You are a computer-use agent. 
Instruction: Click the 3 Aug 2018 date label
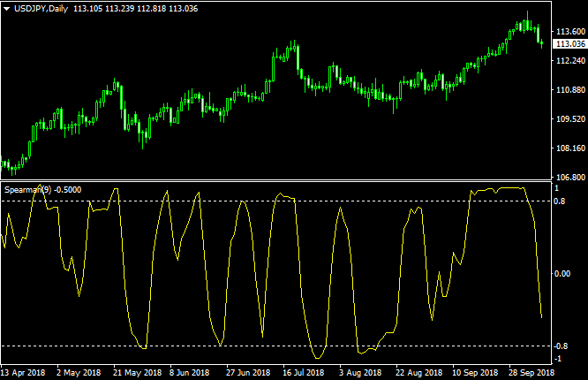[360, 373]
